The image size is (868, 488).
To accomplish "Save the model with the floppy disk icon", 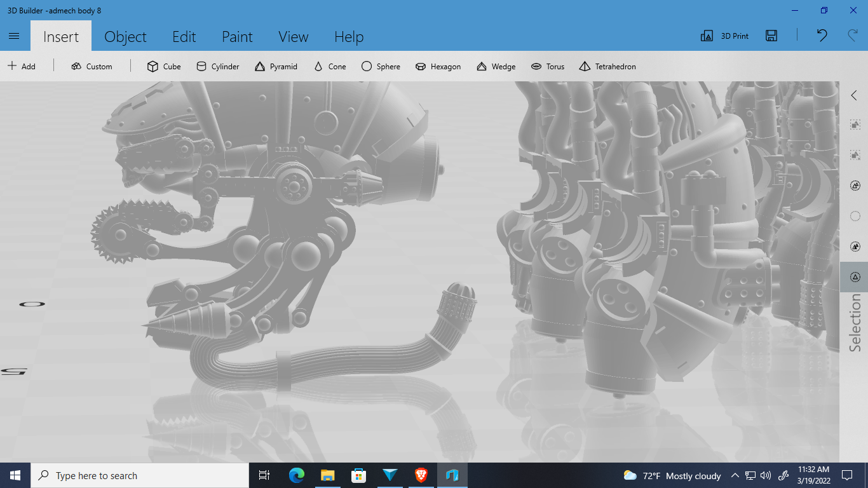I will (x=771, y=36).
